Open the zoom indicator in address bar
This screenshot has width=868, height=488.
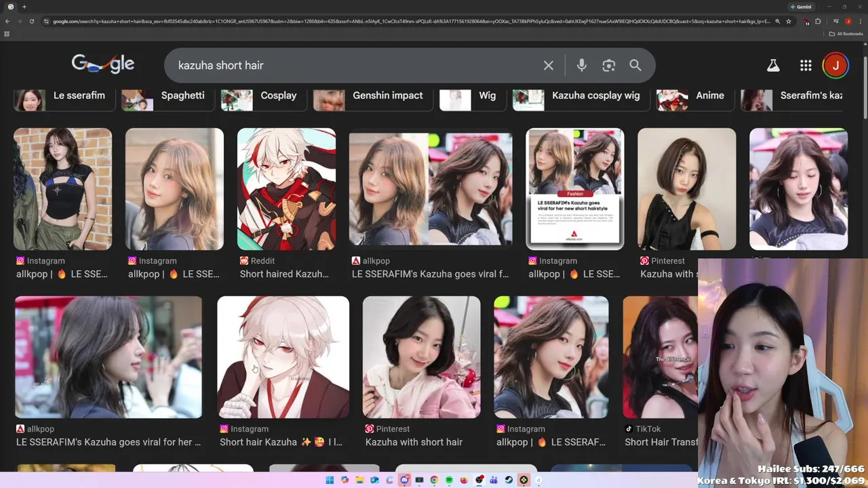point(777,21)
